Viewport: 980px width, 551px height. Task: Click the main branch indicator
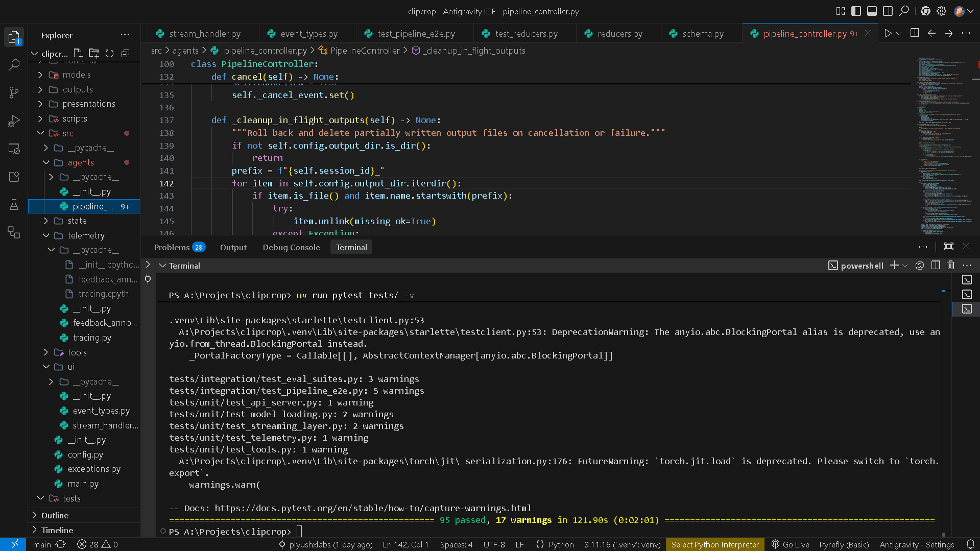click(x=41, y=544)
